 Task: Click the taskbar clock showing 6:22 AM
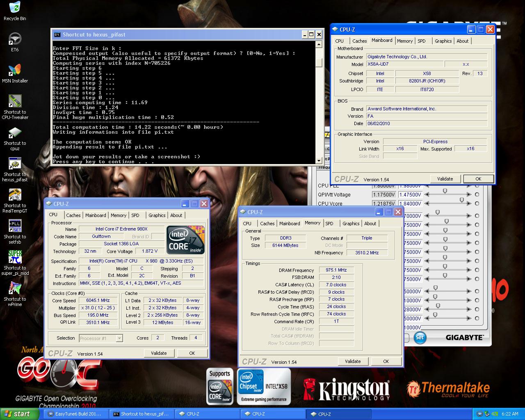tap(510, 414)
